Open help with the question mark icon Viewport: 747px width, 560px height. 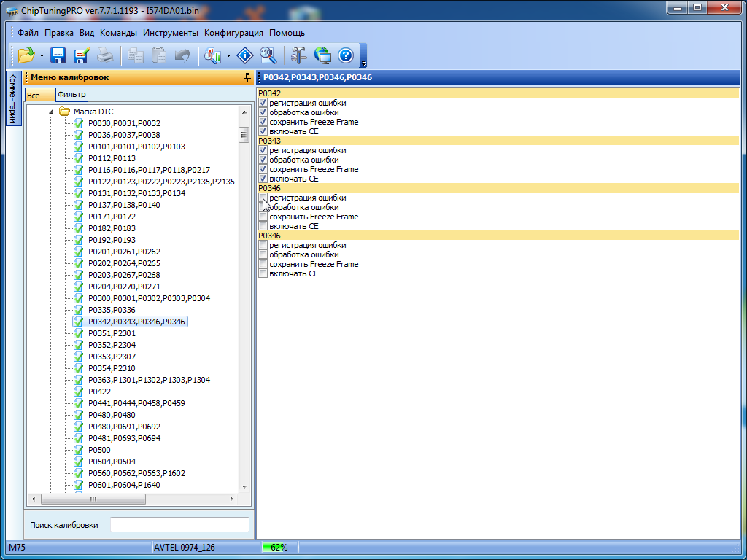346,55
